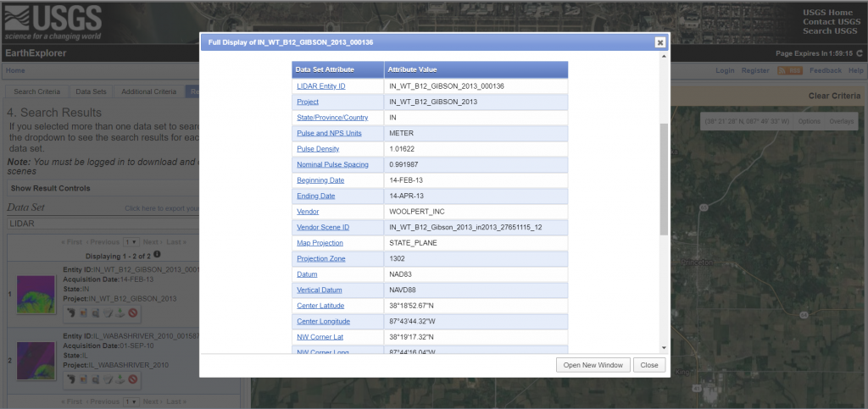This screenshot has width=868, height=409.
Task: Show browse overlay icon for result 1
Action: tap(84, 313)
